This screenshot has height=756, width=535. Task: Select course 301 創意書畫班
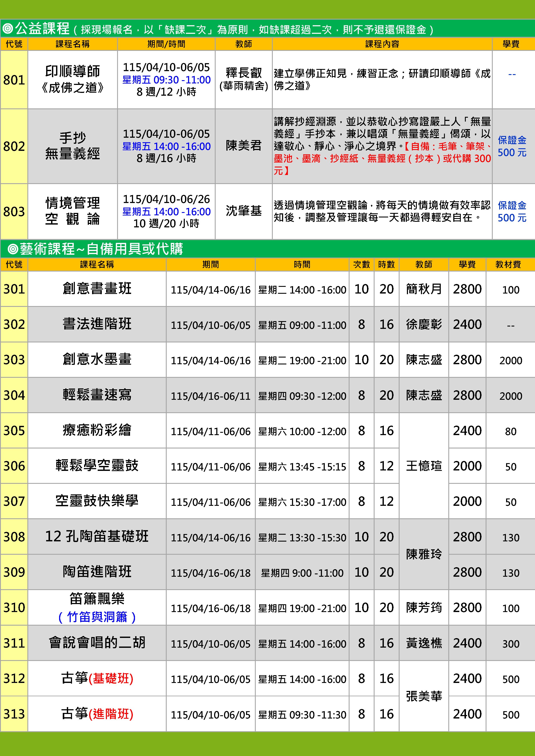tap(97, 289)
